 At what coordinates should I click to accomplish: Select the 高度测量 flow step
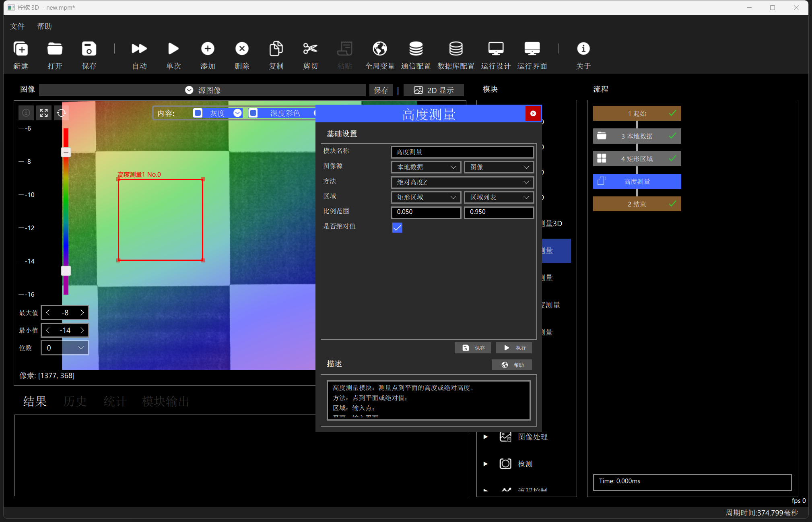click(x=637, y=182)
